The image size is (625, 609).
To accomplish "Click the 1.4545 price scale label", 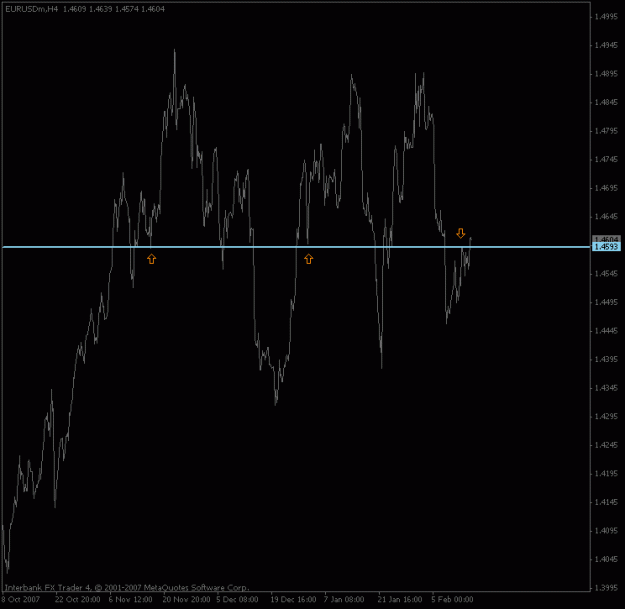I will pos(606,274).
